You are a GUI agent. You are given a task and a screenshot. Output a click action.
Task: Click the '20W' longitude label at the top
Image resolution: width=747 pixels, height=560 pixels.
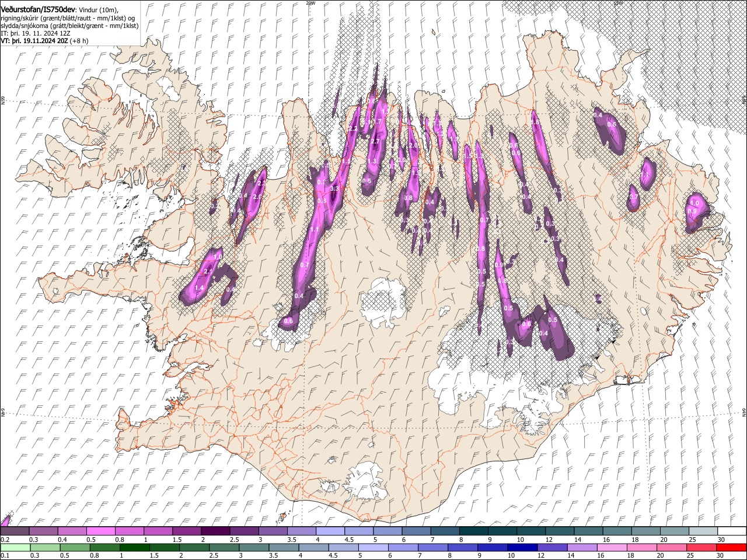coord(310,3)
